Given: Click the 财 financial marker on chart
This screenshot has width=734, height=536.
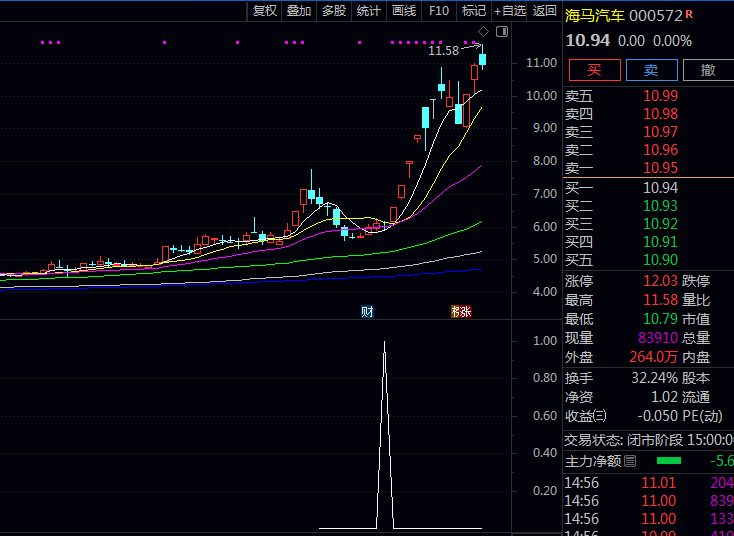Looking at the screenshot, I should 367,312.
